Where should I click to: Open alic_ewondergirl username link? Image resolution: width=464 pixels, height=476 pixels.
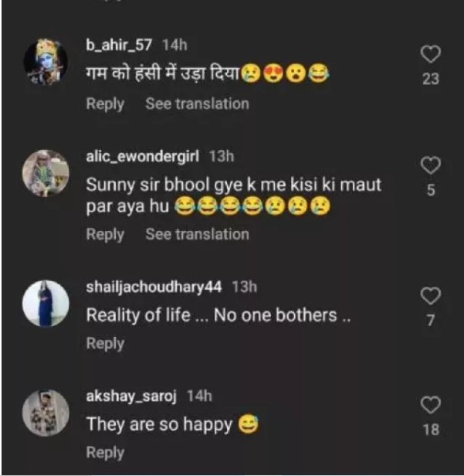(143, 156)
